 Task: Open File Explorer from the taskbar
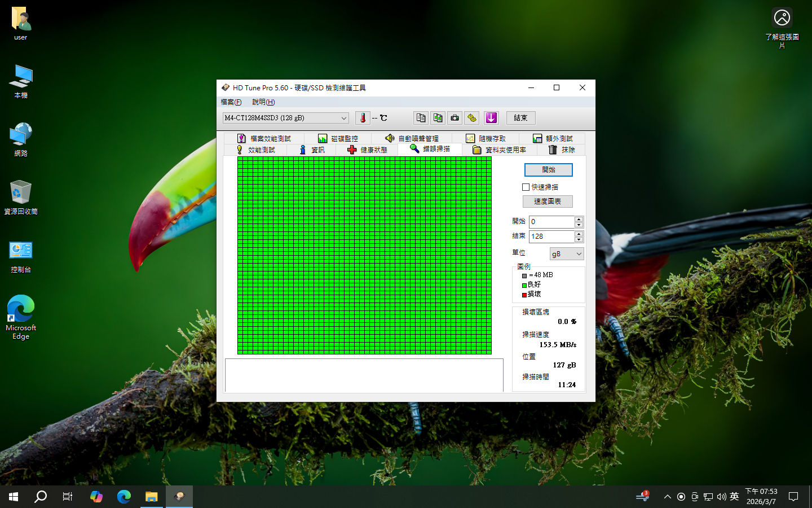[x=152, y=497]
